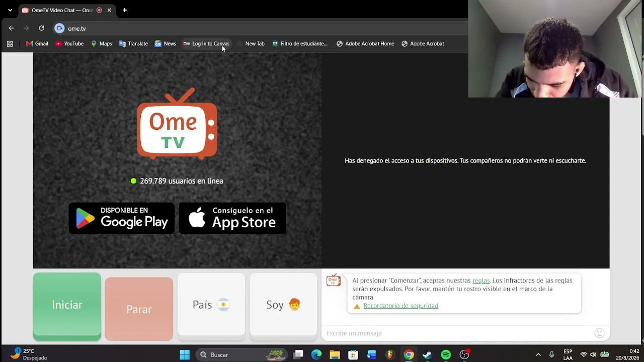The image size is (644, 362).
Task: Click the App Store download badge
Action: (x=232, y=218)
